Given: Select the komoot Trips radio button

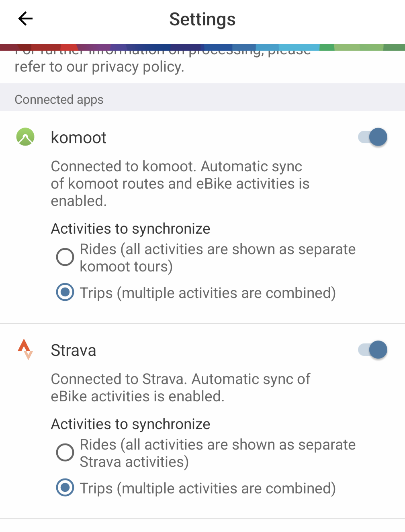Looking at the screenshot, I should point(65,292).
